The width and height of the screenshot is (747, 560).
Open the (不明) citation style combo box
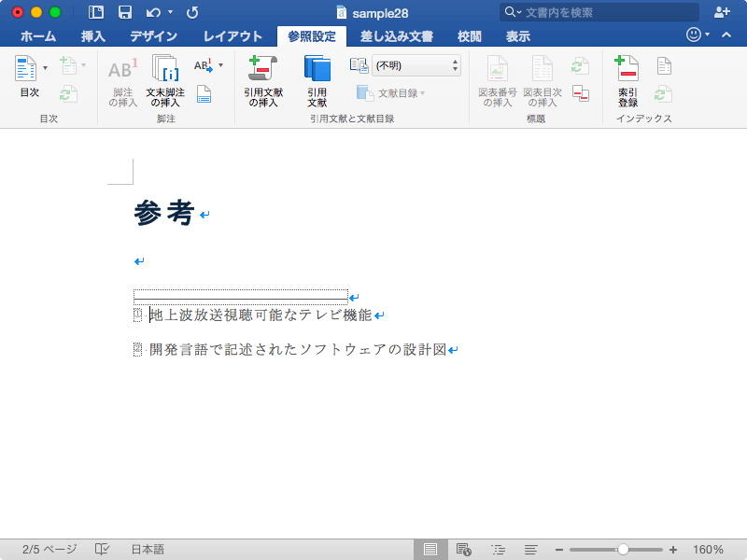coord(416,65)
